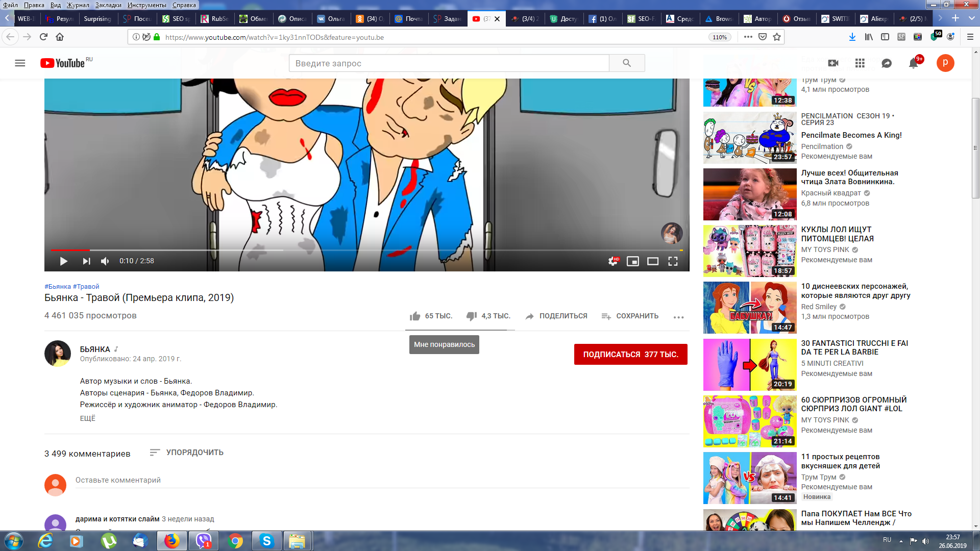The image size is (980, 551).
Task: Toggle miniplayer mode
Action: pyautogui.click(x=633, y=261)
